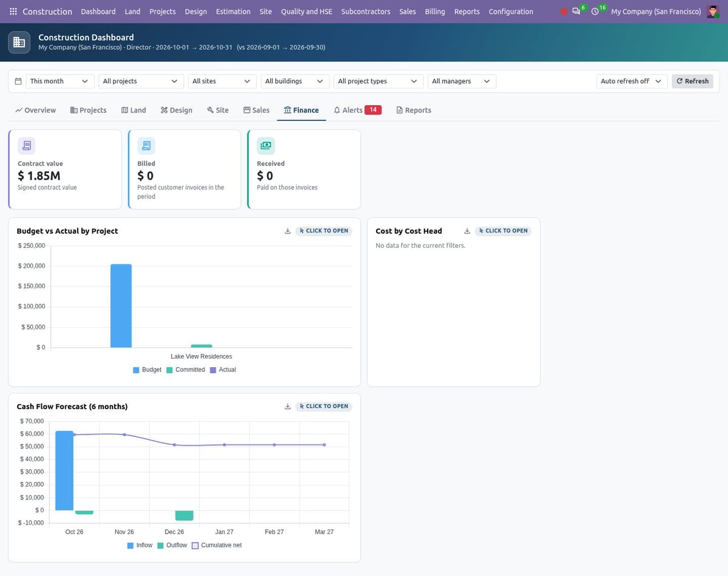Open the All sites dropdown
This screenshot has width=728, height=576.
tap(222, 81)
